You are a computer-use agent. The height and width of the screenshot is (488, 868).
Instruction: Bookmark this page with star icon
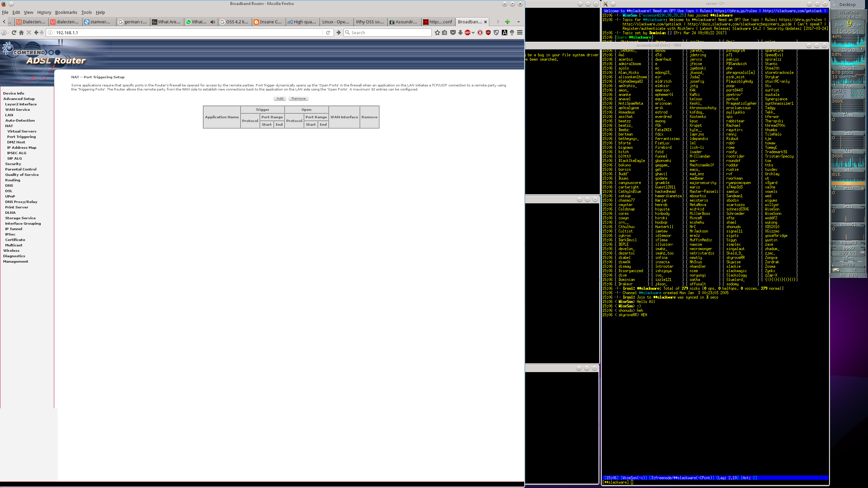click(x=437, y=33)
